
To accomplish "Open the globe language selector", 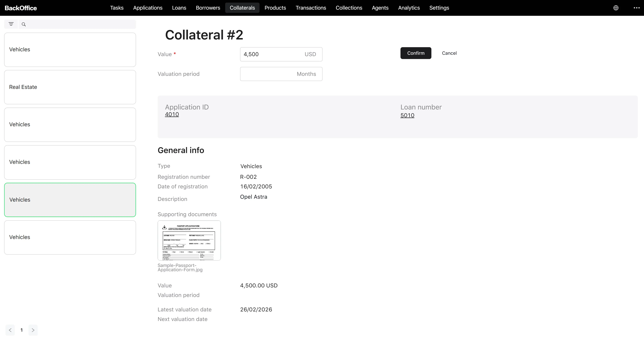I will click(616, 8).
